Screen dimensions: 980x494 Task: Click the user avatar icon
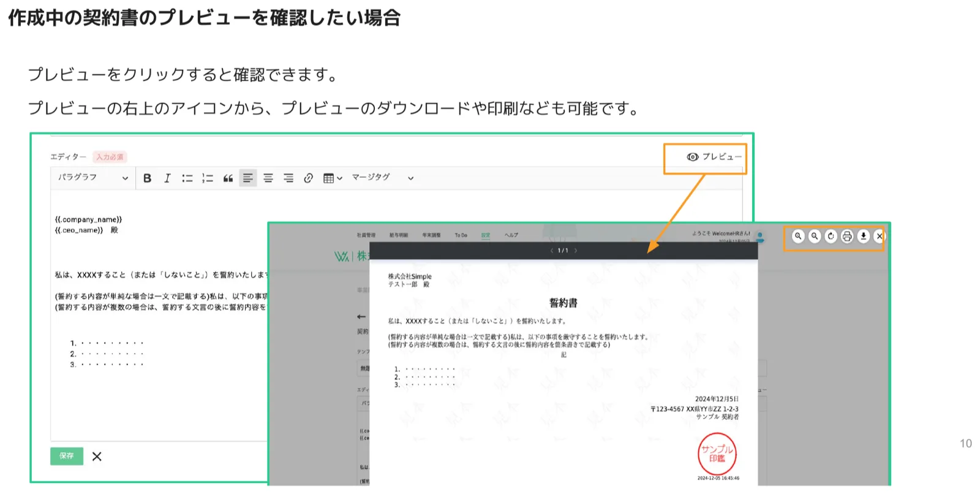(x=760, y=236)
